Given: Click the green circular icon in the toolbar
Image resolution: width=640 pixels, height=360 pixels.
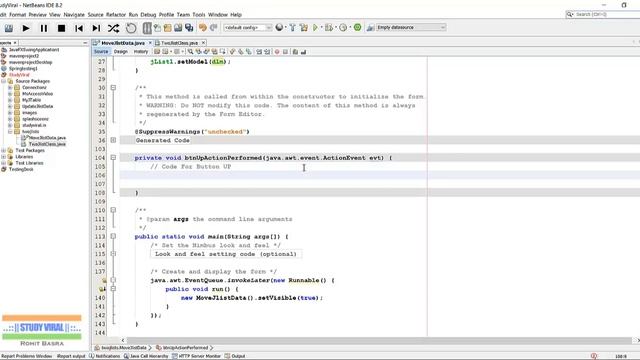Looking at the screenshot, I should (x=358, y=27).
